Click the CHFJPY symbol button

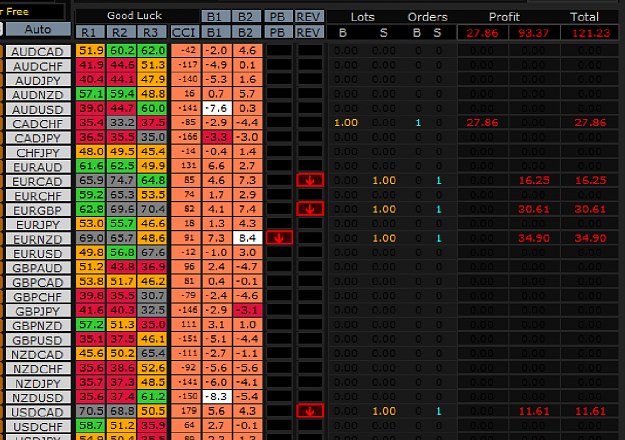pos(38,152)
